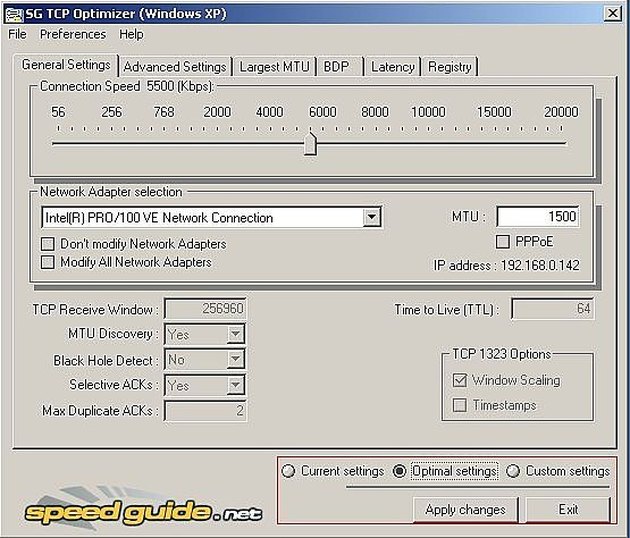Viewport: 630px width, 538px height.
Task: Open the Help menu
Action: (131, 34)
